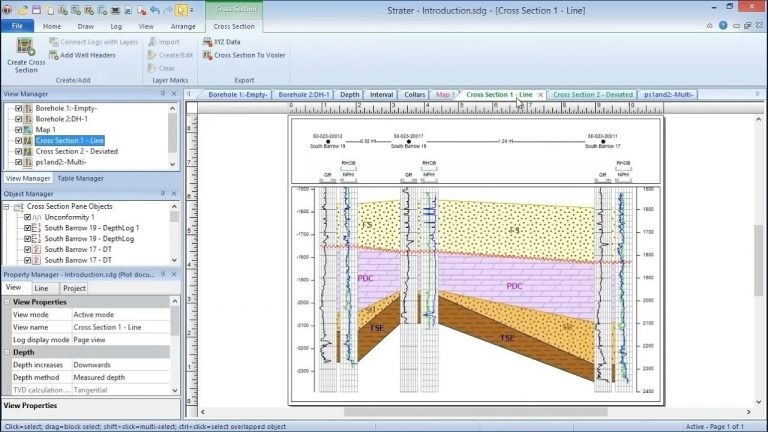This screenshot has height=432, width=768.
Task: Collapse the View Properties section
Action: [7, 302]
